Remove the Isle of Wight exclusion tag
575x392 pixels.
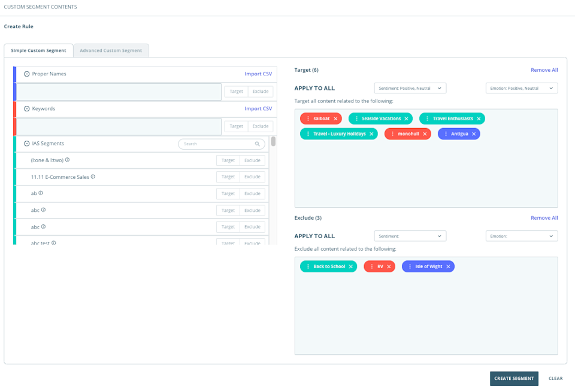(x=448, y=266)
